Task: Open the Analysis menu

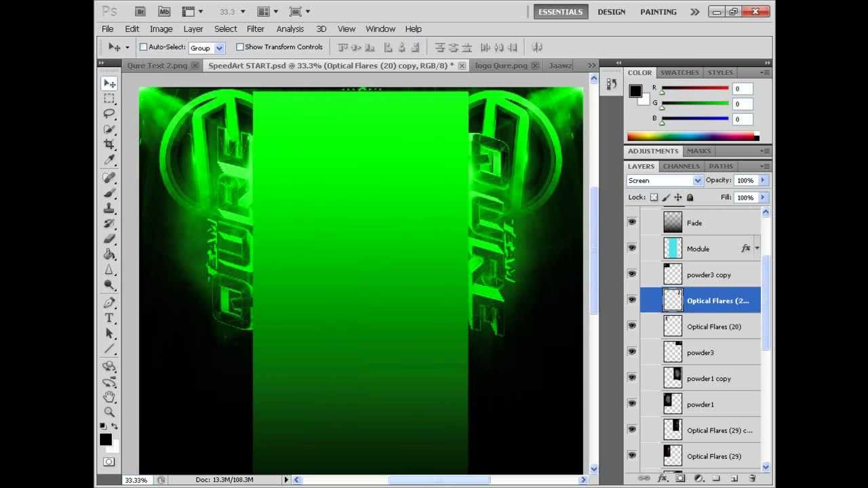Action: point(290,29)
